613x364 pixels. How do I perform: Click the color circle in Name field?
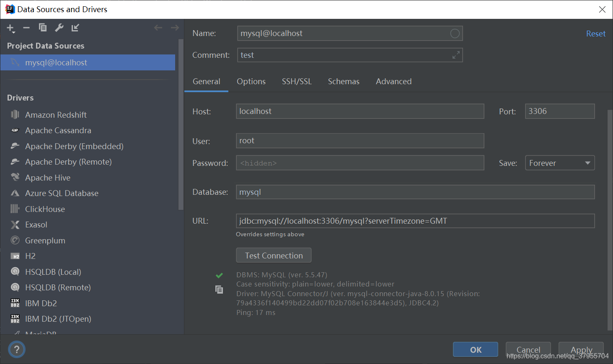pyautogui.click(x=455, y=34)
